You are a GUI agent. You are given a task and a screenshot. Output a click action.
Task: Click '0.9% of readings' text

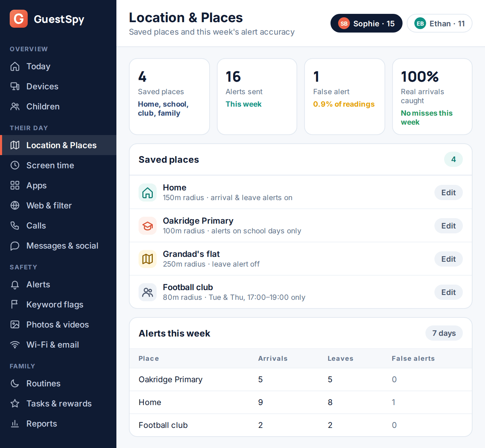344,104
